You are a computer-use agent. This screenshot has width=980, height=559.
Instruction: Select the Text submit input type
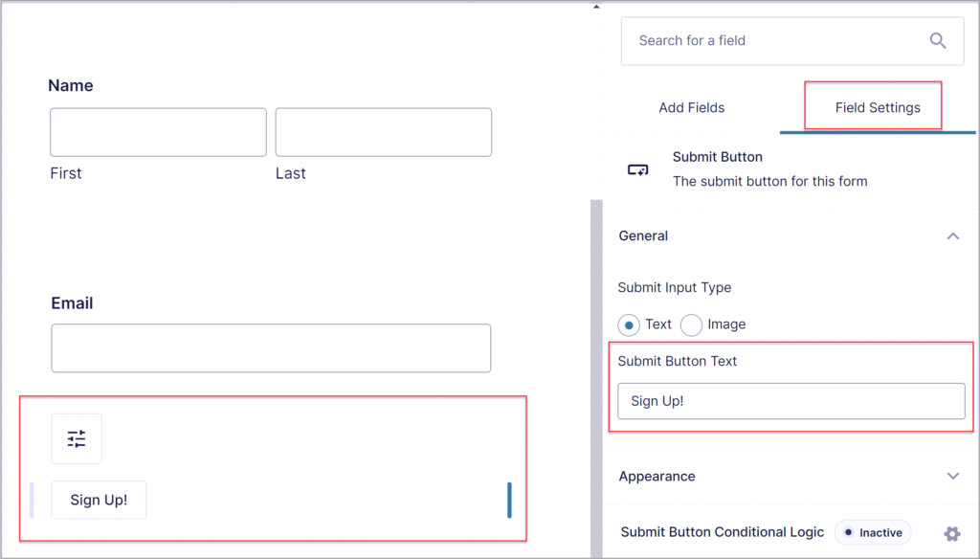coord(630,324)
